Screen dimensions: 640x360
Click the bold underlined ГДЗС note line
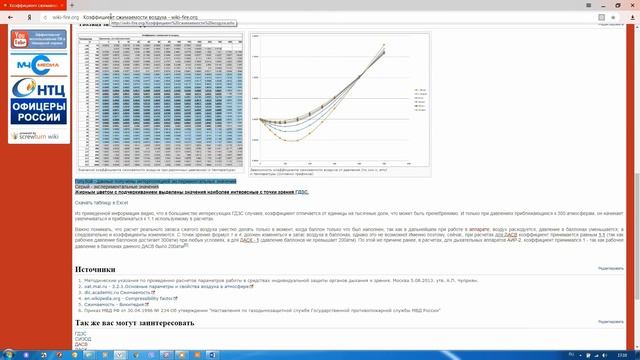tap(191, 192)
